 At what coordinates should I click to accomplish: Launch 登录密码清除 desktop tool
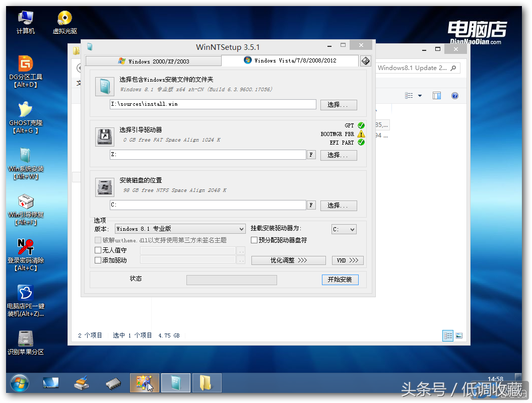pyautogui.click(x=26, y=255)
